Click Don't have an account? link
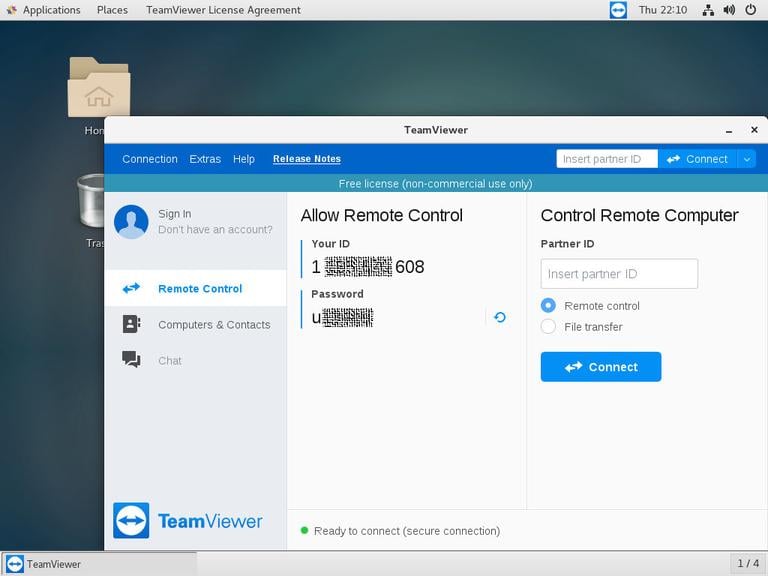Screen dimensions: 768x576 click(215, 229)
